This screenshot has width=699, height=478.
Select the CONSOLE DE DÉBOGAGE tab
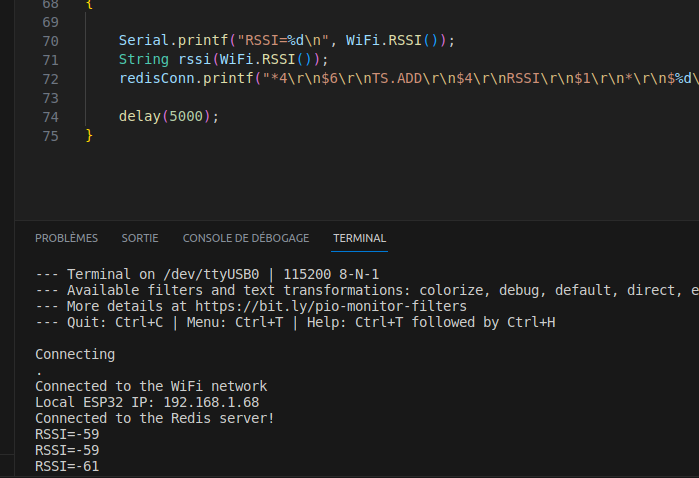(246, 238)
